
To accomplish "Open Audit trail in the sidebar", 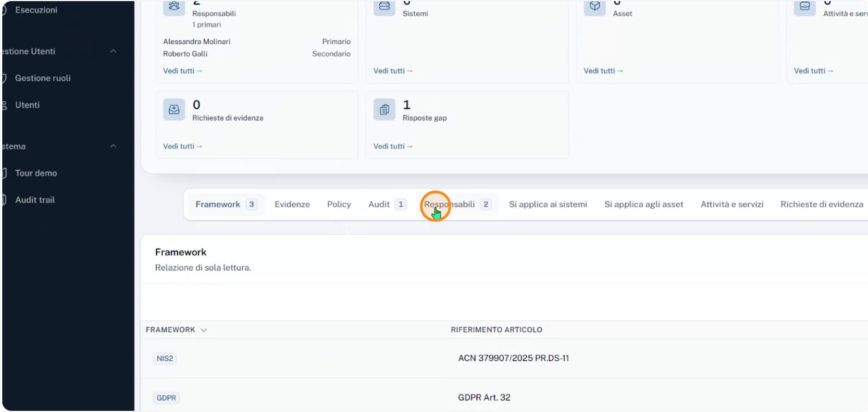I will pos(35,200).
